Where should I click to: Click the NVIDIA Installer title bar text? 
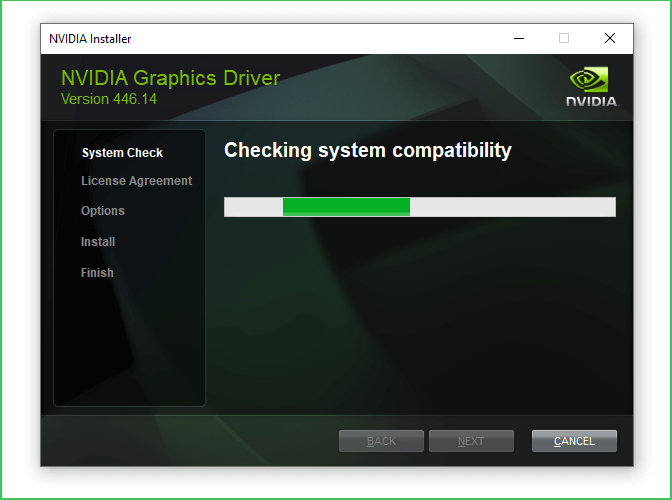pyautogui.click(x=90, y=39)
